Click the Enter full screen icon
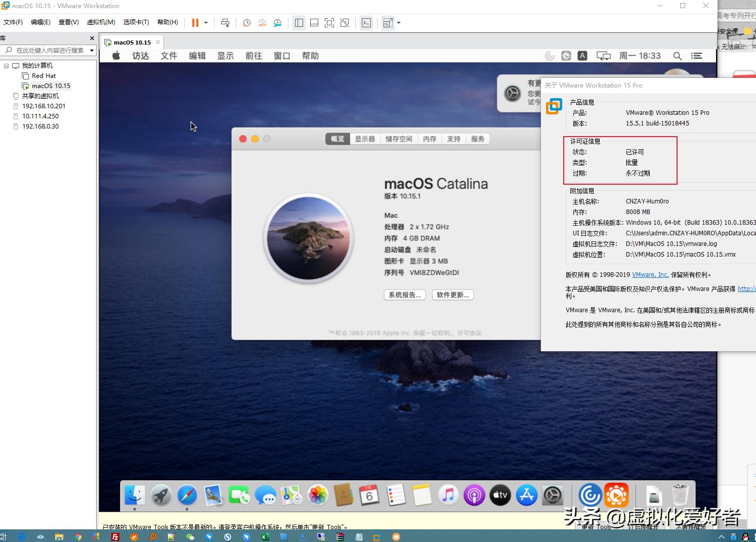 [329, 22]
